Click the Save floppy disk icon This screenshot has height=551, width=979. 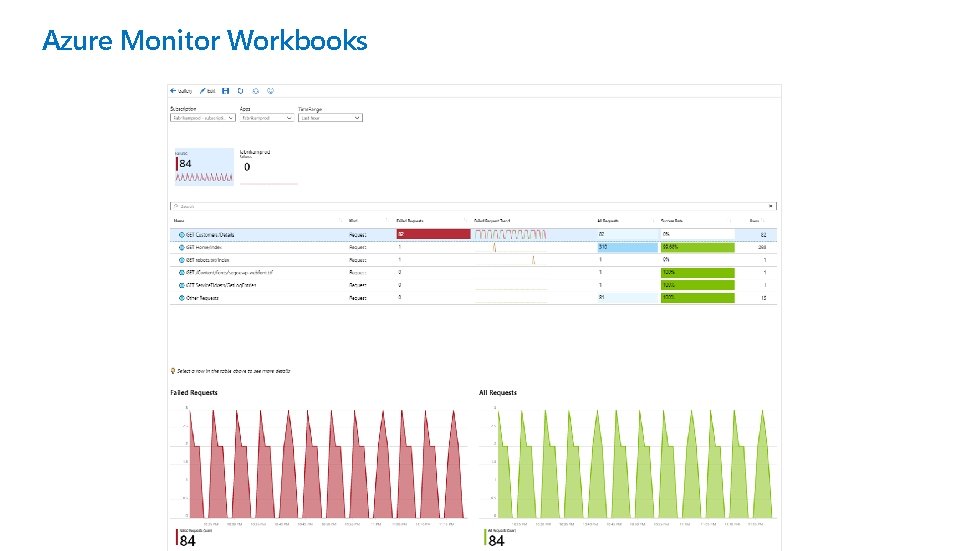(x=225, y=91)
